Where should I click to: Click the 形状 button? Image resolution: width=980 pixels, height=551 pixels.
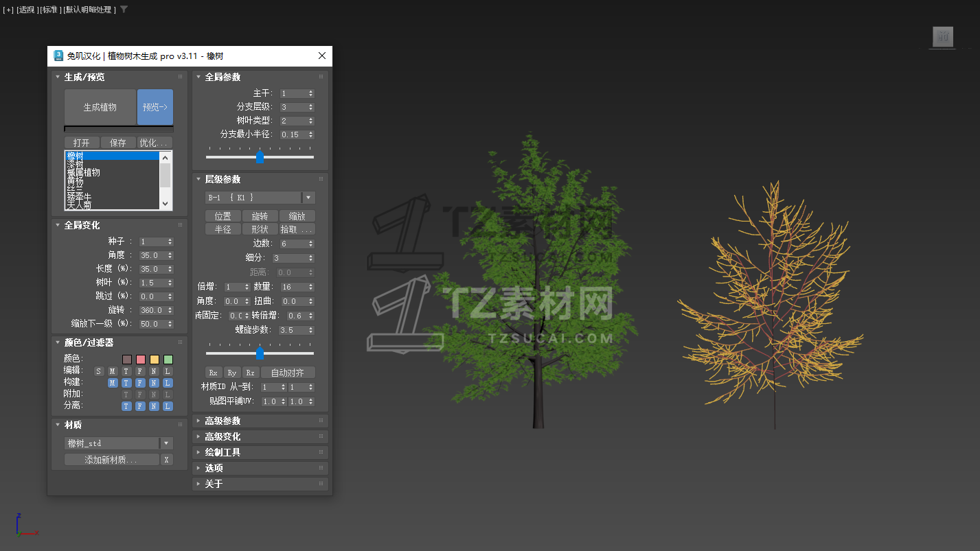tap(260, 229)
